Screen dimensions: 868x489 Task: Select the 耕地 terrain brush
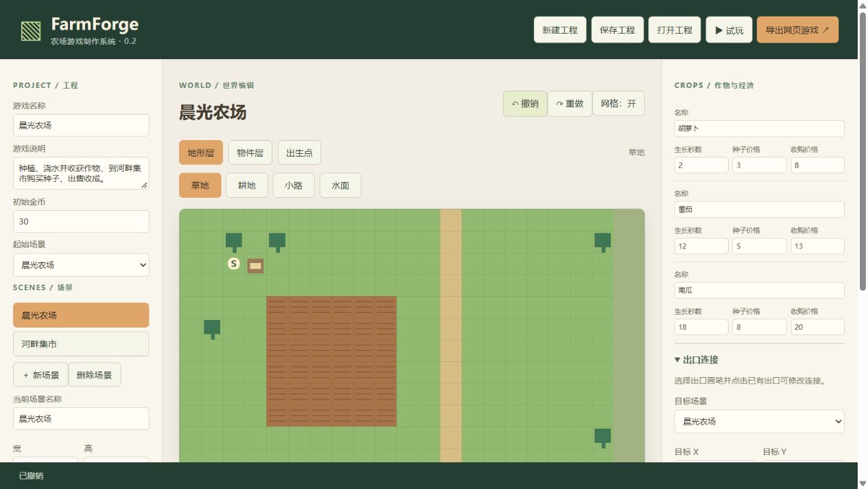[x=247, y=185]
